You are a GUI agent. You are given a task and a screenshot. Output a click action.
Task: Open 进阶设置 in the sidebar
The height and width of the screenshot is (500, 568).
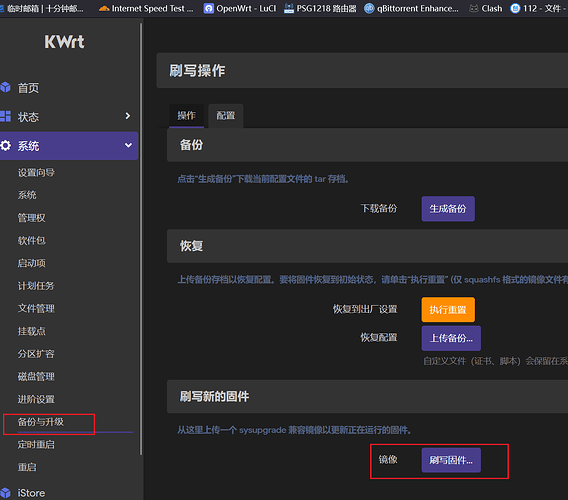point(36,399)
